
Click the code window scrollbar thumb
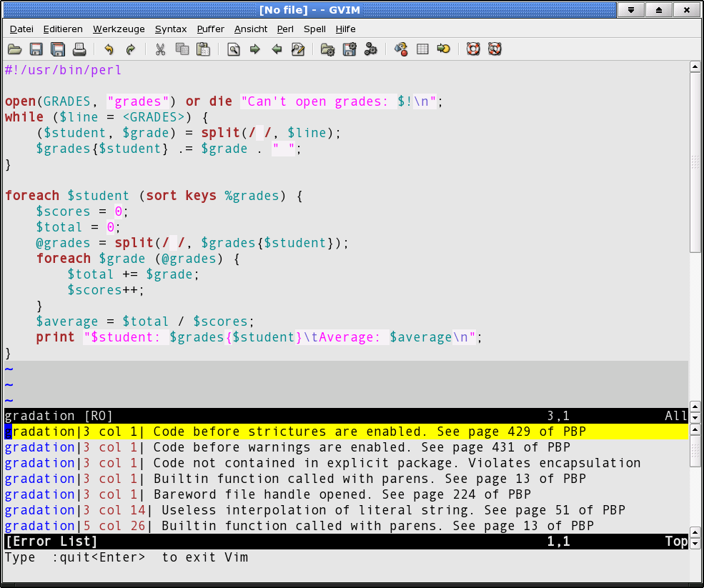(x=695, y=162)
